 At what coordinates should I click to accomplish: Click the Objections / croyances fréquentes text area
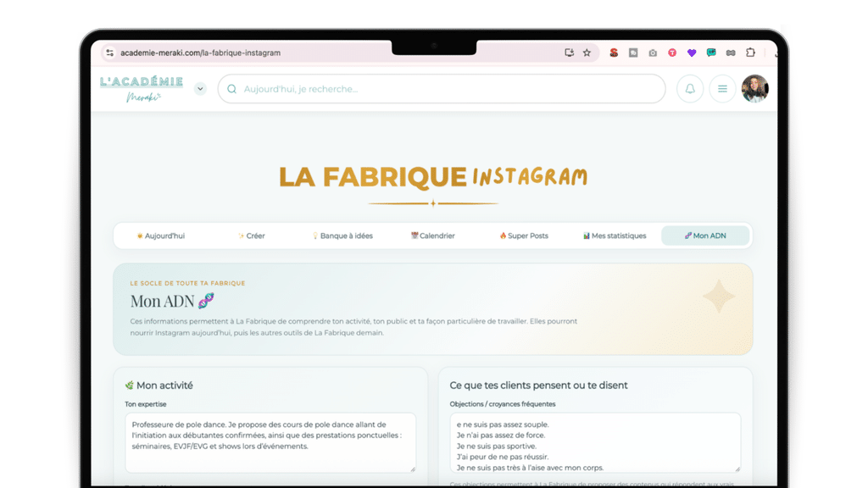[x=595, y=442]
